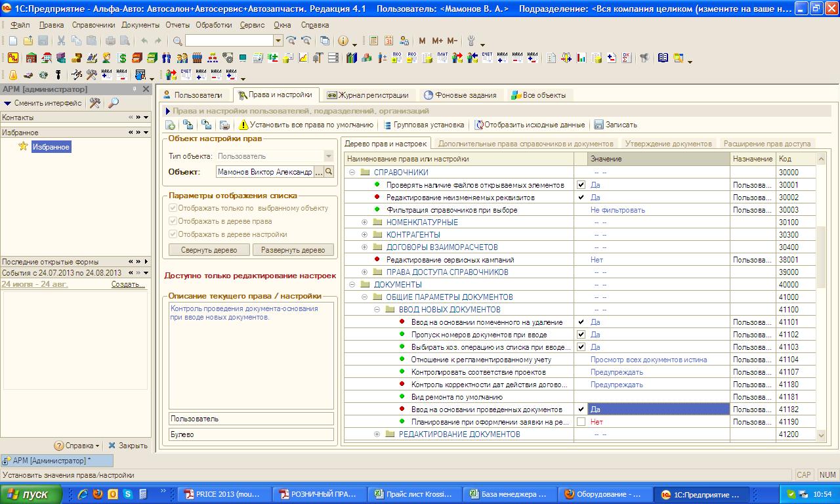Screen dimensions: 840x504
Task: Click the new document toolbar icon
Action: coord(13,41)
